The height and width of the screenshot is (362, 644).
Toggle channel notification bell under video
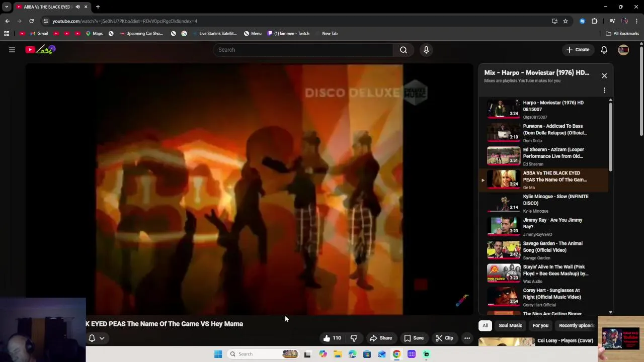[x=92, y=338]
